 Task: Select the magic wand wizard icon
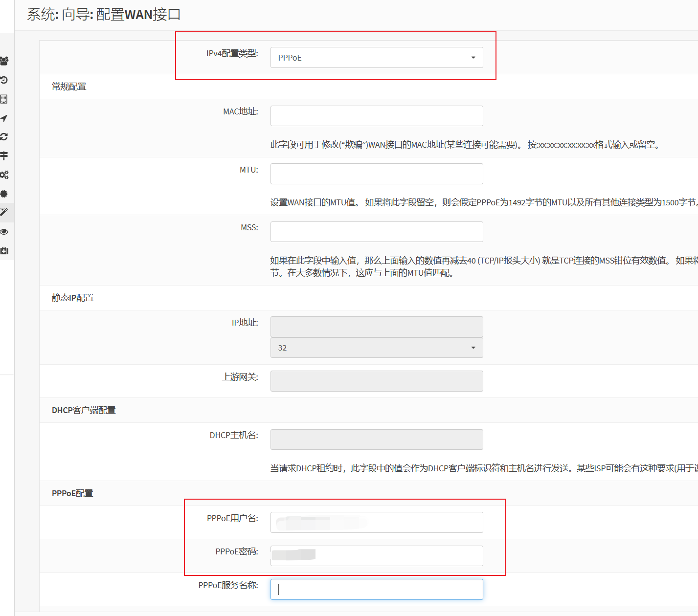tap(4, 212)
